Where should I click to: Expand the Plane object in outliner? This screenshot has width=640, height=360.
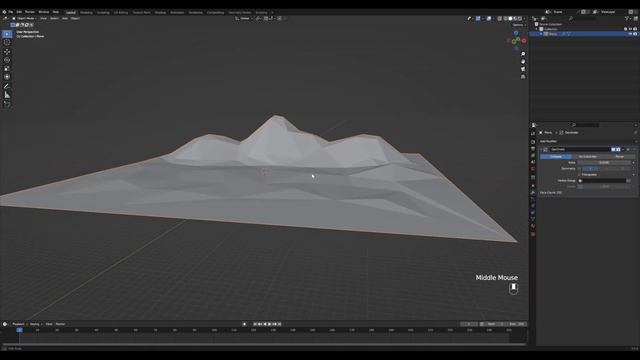542,34
